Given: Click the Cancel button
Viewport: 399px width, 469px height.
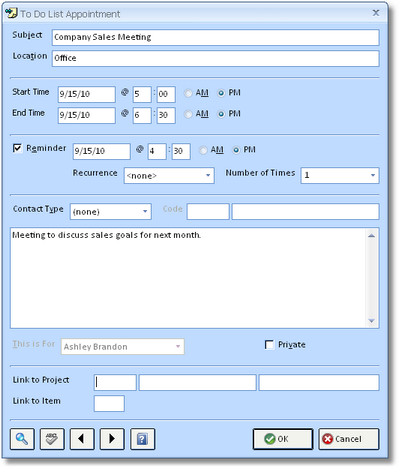Looking at the screenshot, I should [x=349, y=439].
